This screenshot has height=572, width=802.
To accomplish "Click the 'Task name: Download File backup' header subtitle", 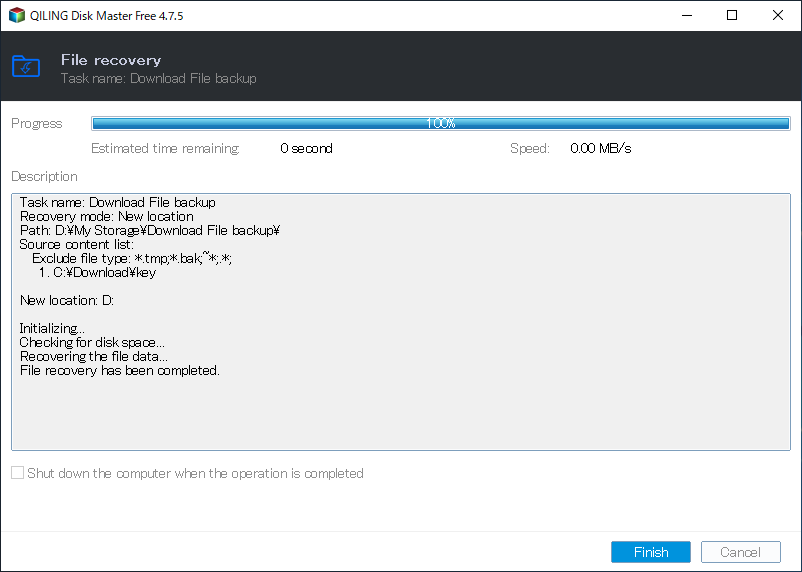I will [159, 78].
